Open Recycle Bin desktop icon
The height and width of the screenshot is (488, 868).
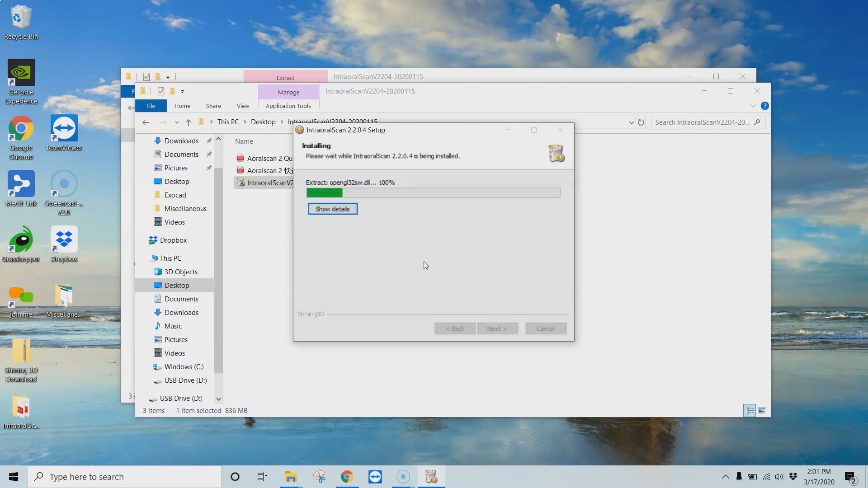click(x=21, y=23)
